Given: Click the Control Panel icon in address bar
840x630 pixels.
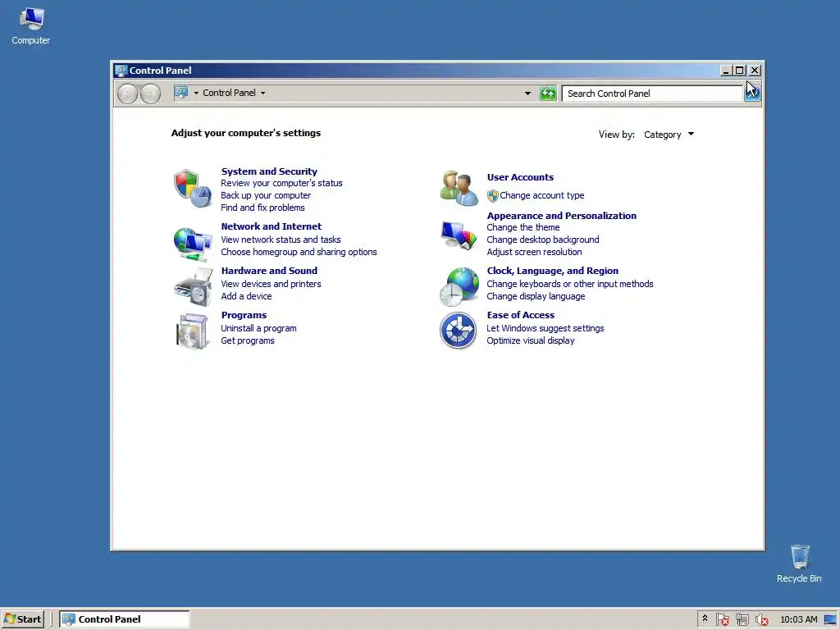Looking at the screenshot, I should coord(181,93).
